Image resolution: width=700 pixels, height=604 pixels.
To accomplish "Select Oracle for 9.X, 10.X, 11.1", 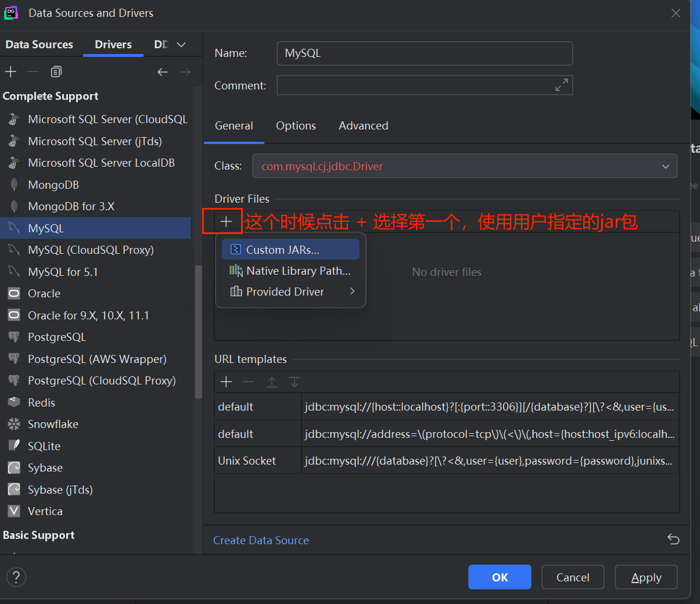I will [95, 315].
